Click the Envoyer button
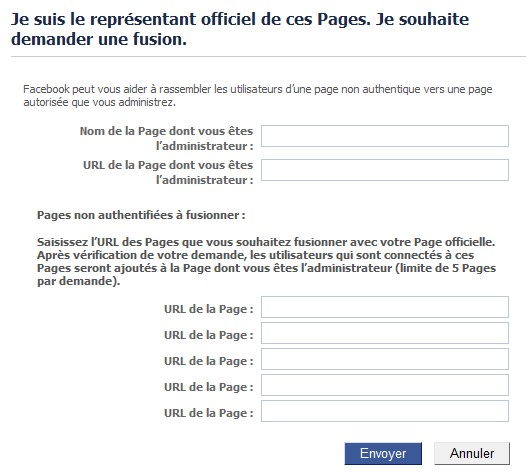This screenshot has width=532, height=474. (383, 453)
